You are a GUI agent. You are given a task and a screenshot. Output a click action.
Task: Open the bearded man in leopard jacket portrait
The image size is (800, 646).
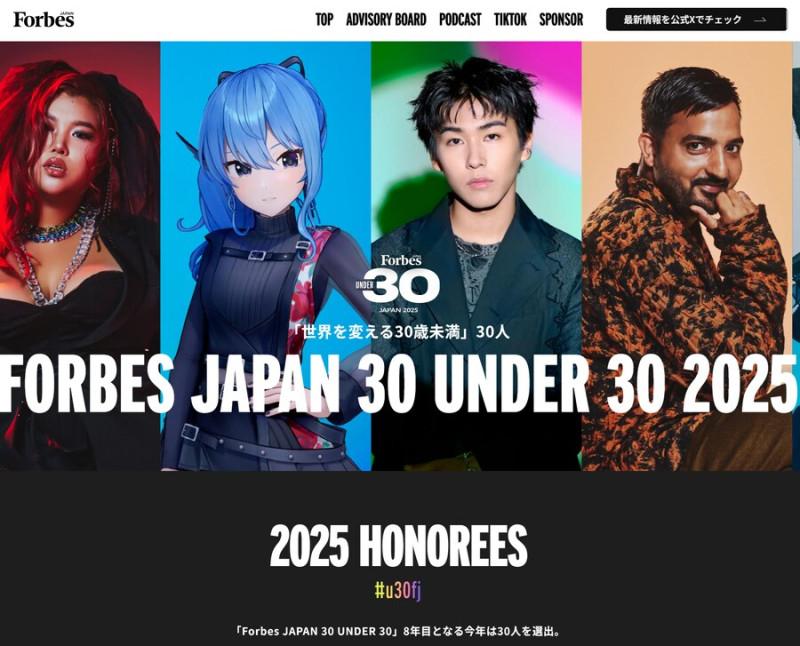coord(687,255)
